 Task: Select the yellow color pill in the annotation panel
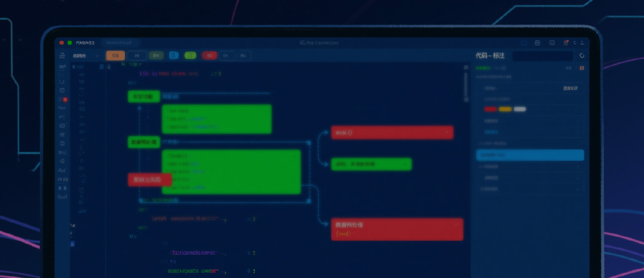pos(505,109)
